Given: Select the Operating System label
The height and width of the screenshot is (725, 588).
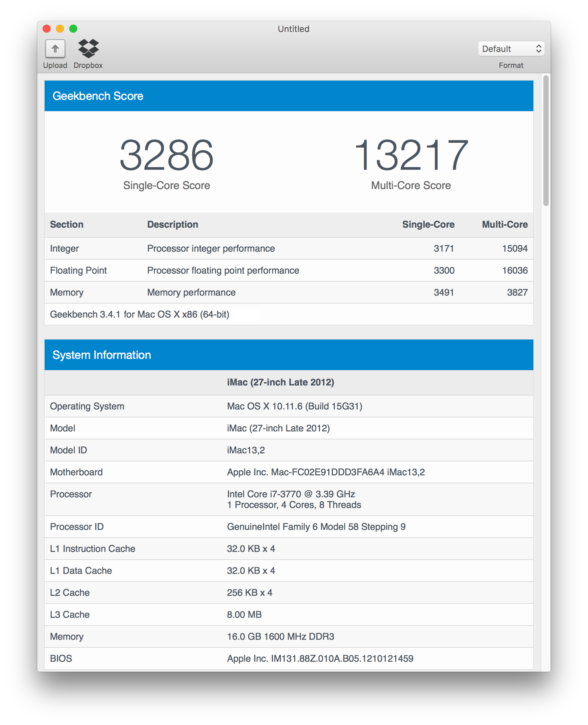Looking at the screenshot, I should (87, 406).
